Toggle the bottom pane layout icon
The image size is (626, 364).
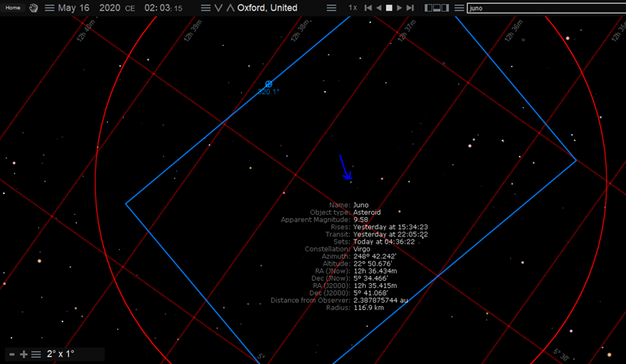(x=436, y=8)
